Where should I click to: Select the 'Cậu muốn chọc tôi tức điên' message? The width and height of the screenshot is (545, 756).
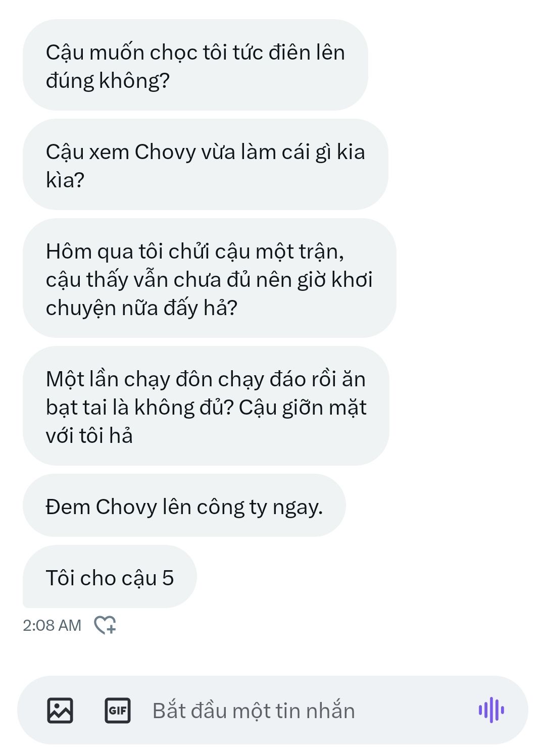195,65
